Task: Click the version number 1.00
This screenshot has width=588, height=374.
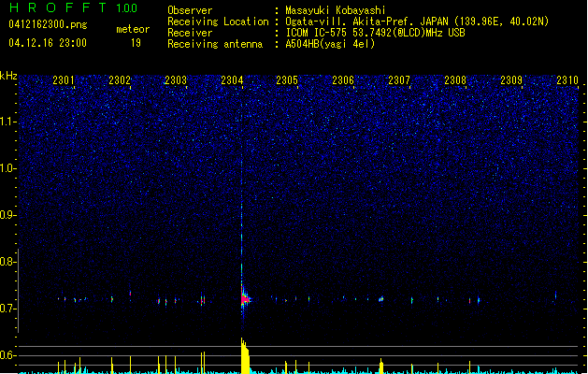Action: [x=126, y=7]
